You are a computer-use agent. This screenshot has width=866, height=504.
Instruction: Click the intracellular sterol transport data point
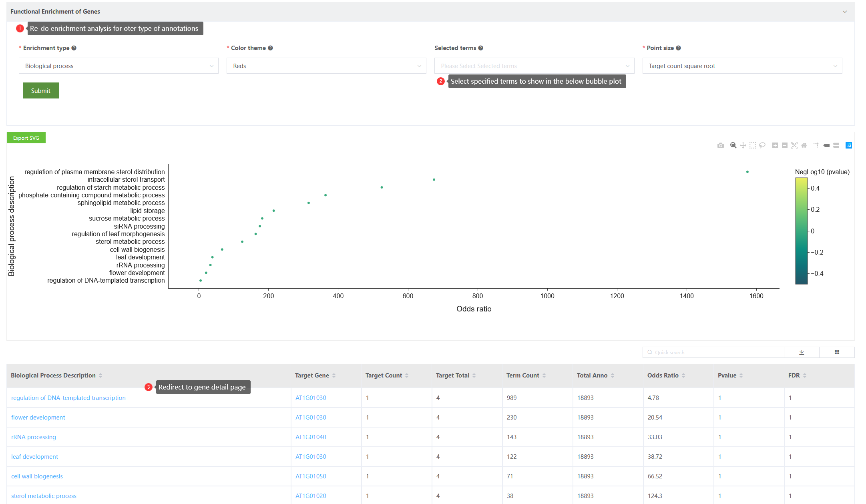[x=434, y=180]
